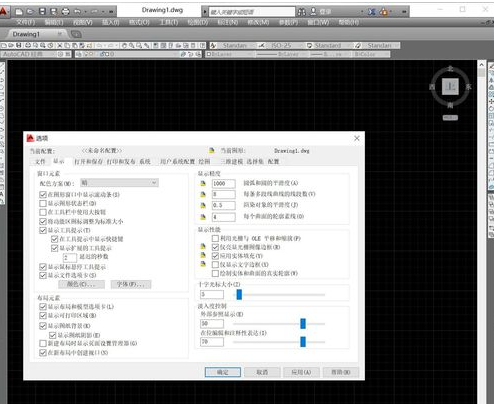Click the Undo arrow in quick access toolbar

[x=77, y=12]
